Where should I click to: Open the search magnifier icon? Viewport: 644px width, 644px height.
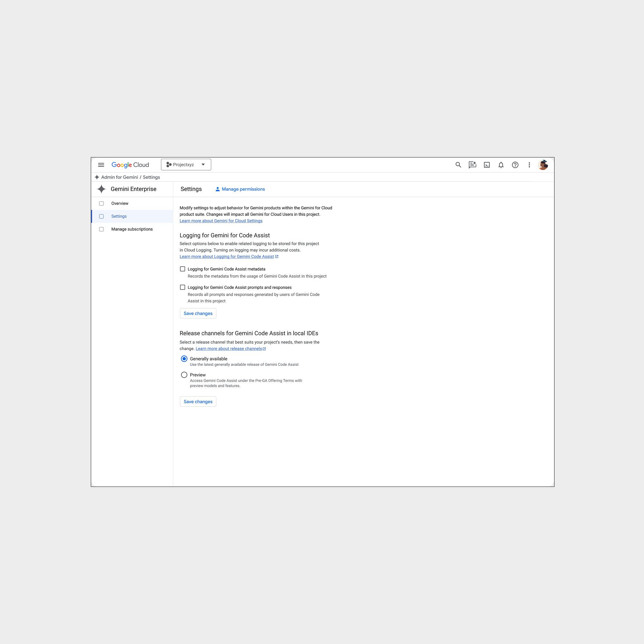(x=458, y=165)
